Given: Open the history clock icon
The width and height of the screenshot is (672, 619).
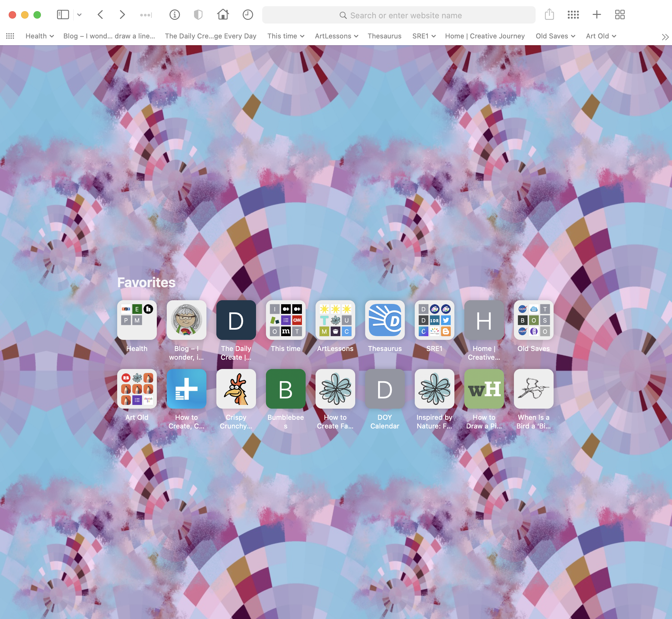Looking at the screenshot, I should (x=248, y=15).
